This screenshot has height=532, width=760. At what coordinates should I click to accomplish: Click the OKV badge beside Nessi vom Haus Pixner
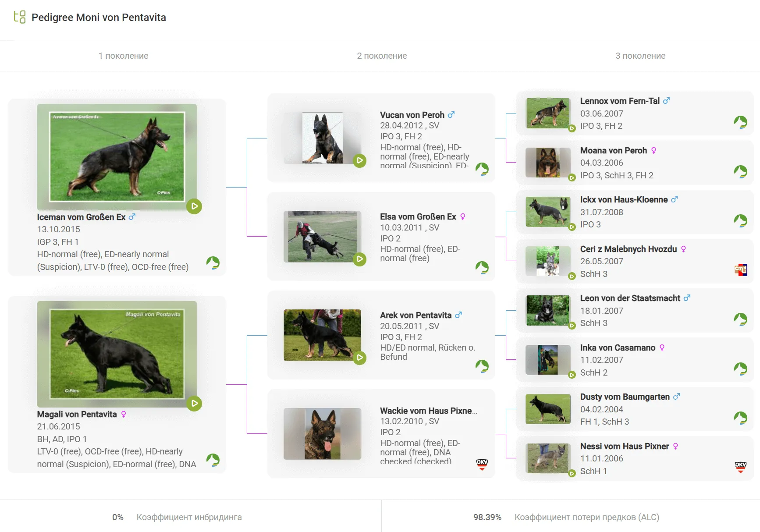click(740, 467)
